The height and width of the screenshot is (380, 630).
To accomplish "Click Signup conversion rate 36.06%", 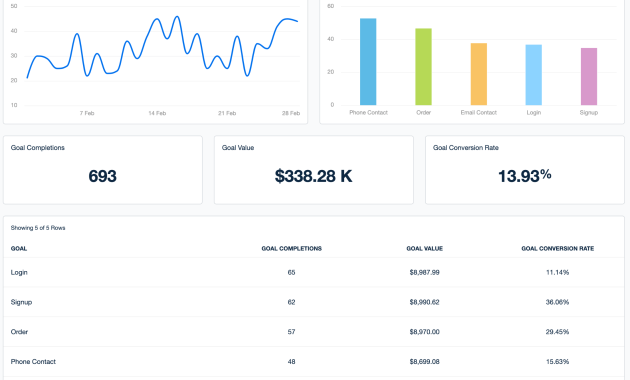I will point(557,302).
